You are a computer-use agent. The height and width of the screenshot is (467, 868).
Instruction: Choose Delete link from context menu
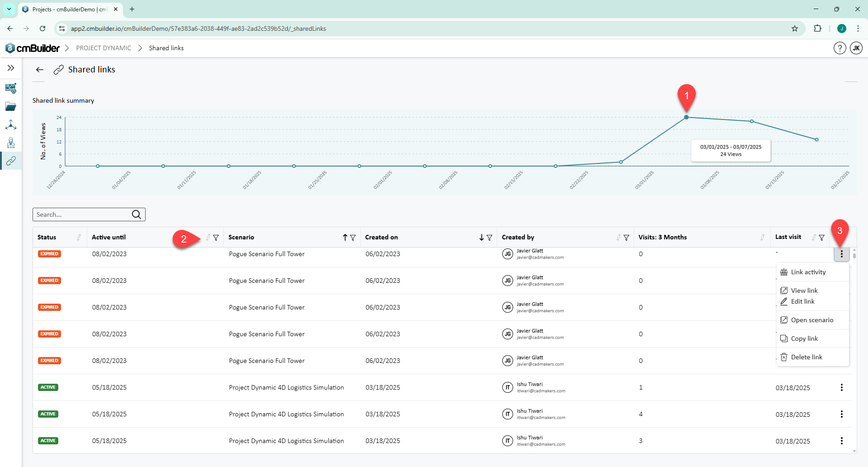pyautogui.click(x=812, y=357)
